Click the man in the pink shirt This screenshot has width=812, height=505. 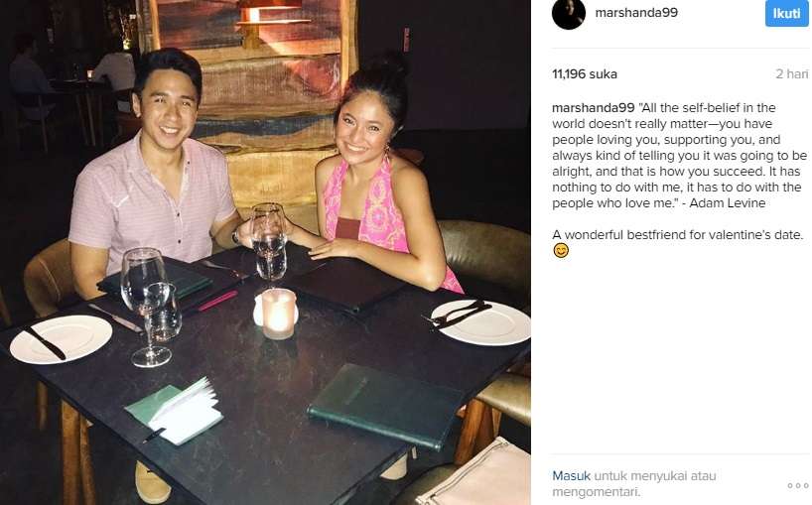click(x=154, y=176)
